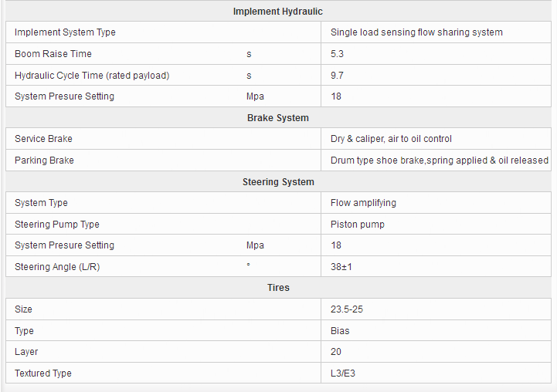Click the Dry & caliper service brake value
Image resolution: width=557 pixels, height=392 pixels.
(391, 139)
